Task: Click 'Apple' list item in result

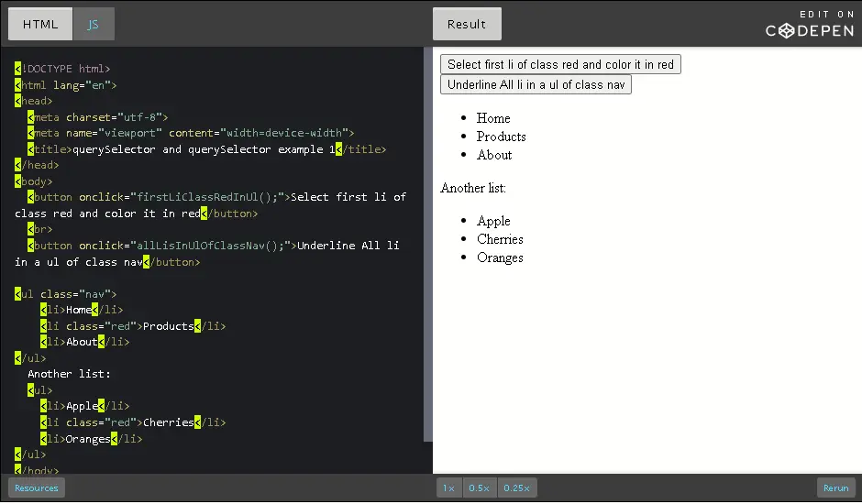Action: [x=493, y=221]
